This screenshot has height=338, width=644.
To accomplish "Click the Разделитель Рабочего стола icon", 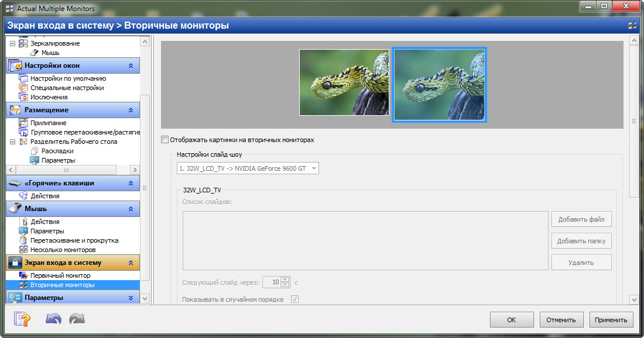I will 23,142.
